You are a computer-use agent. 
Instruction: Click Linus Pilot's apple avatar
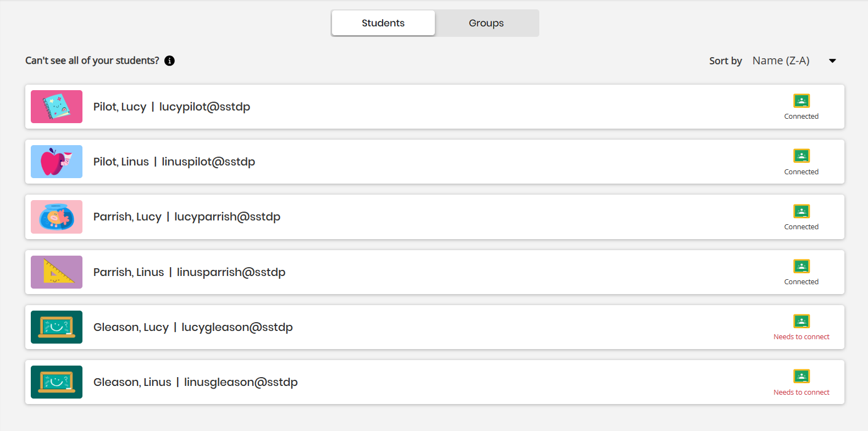click(x=57, y=162)
